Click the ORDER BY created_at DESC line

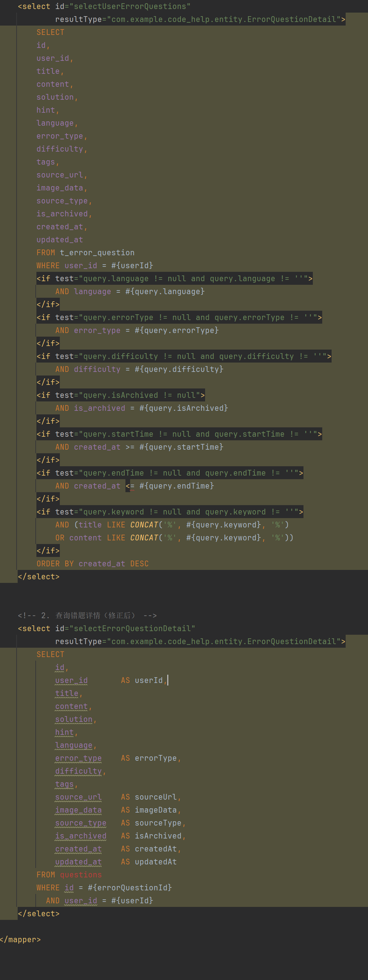pyautogui.click(x=93, y=564)
